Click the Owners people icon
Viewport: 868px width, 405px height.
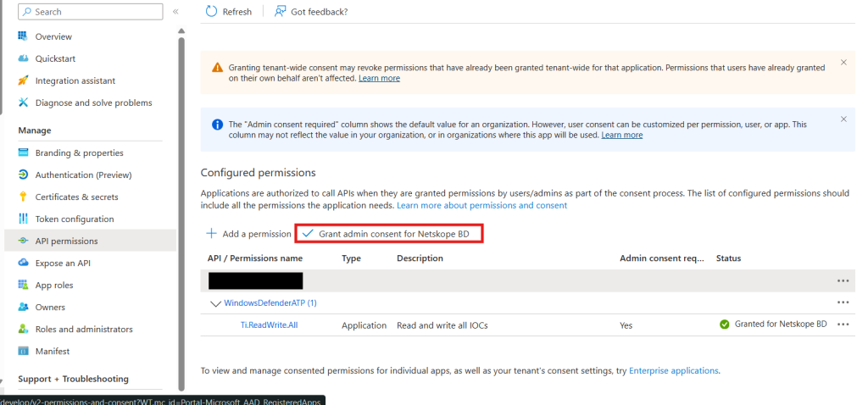[23, 307]
